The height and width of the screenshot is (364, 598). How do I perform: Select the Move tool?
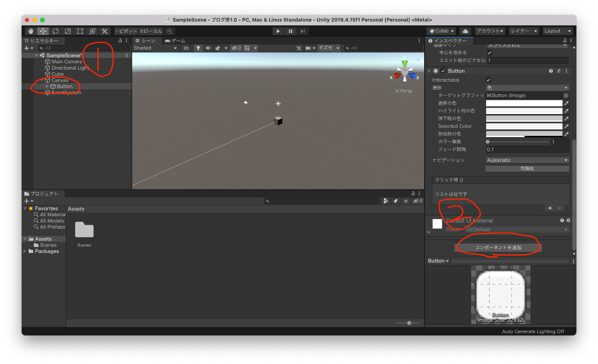click(43, 31)
